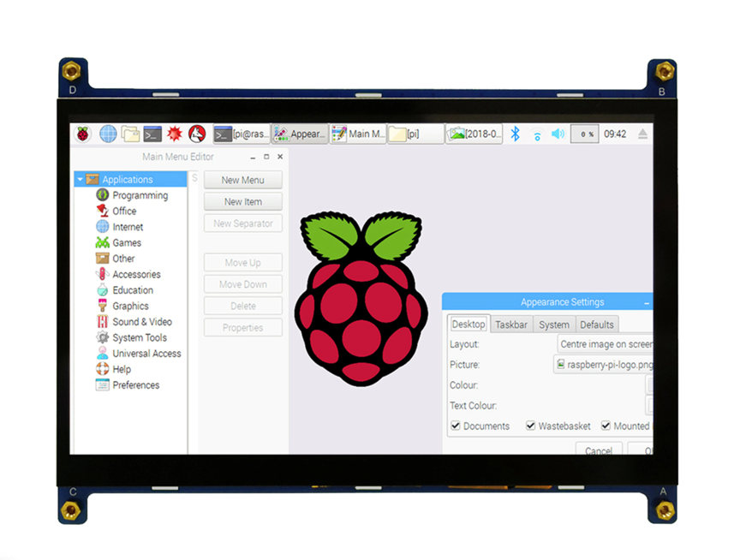
Task: Select the Accessories category
Action: (x=136, y=275)
